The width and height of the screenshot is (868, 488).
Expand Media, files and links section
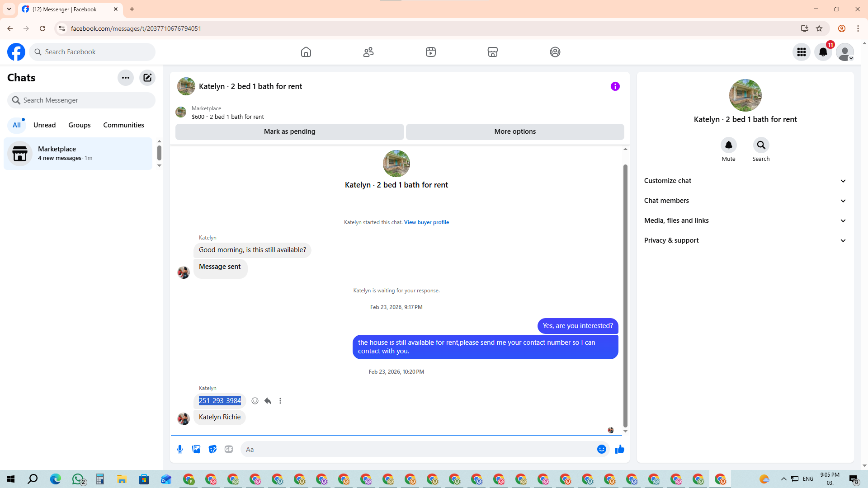[745, 221]
